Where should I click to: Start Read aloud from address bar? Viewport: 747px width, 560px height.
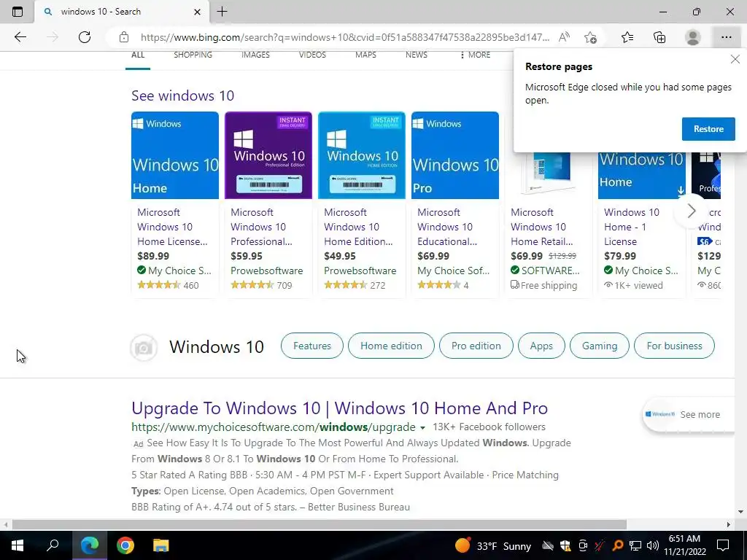pos(564,37)
